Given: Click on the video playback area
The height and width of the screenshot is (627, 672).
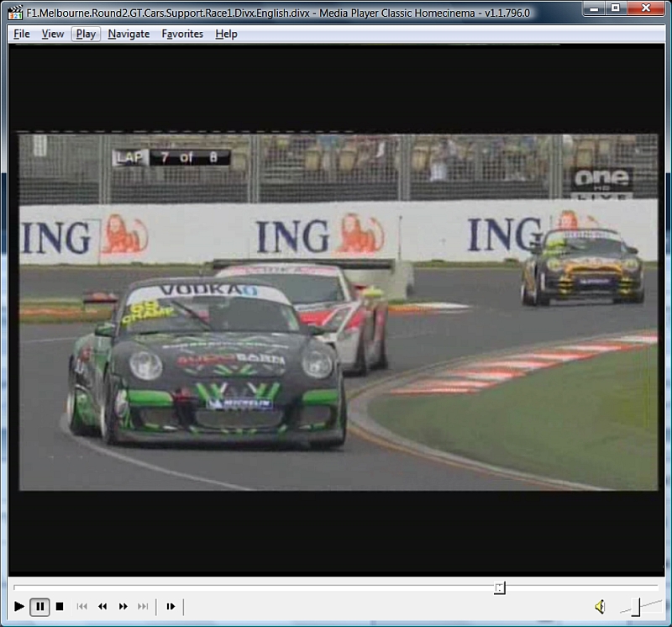Looking at the screenshot, I should 338,311.
